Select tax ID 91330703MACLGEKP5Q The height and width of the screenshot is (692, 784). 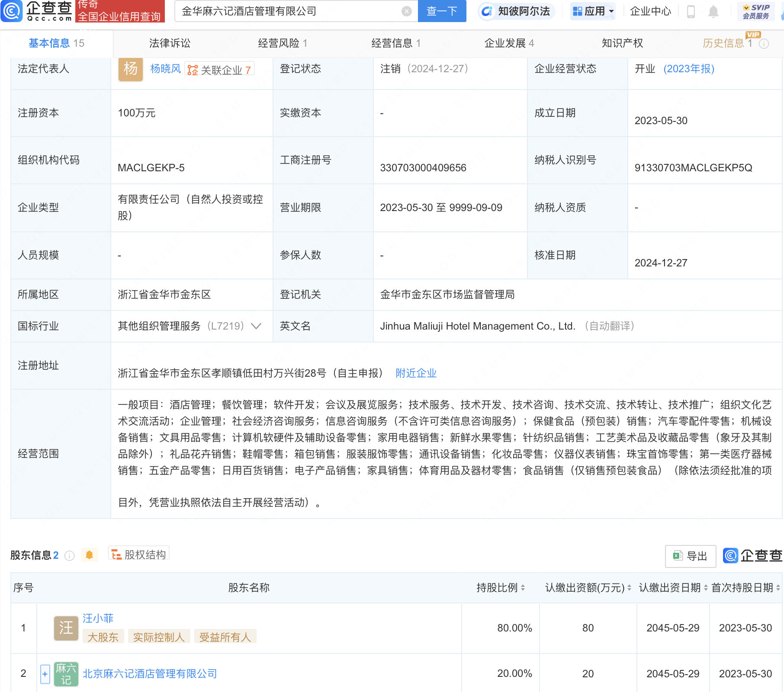693,168
